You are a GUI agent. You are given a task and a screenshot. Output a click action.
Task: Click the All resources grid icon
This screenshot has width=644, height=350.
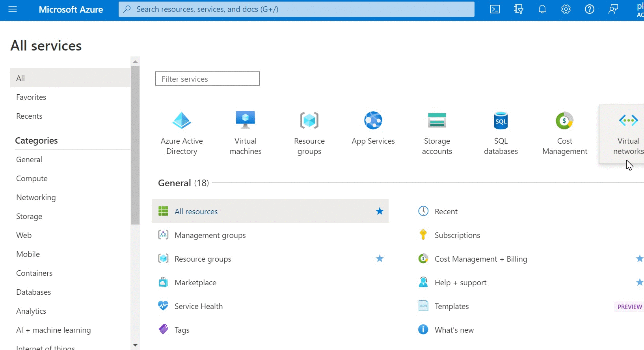163,211
